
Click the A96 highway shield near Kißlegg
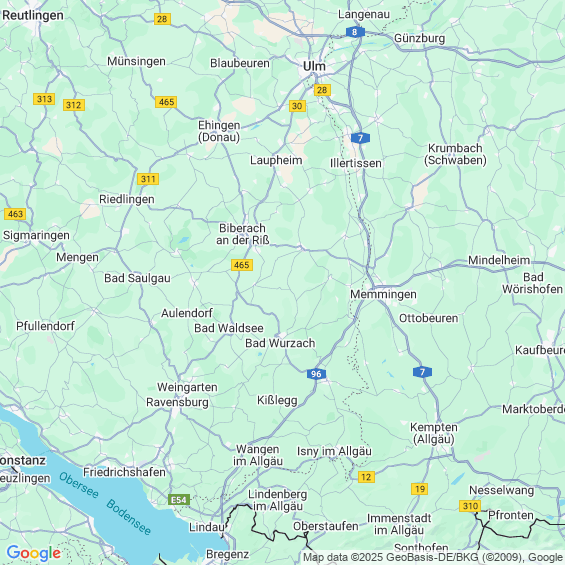(316, 374)
